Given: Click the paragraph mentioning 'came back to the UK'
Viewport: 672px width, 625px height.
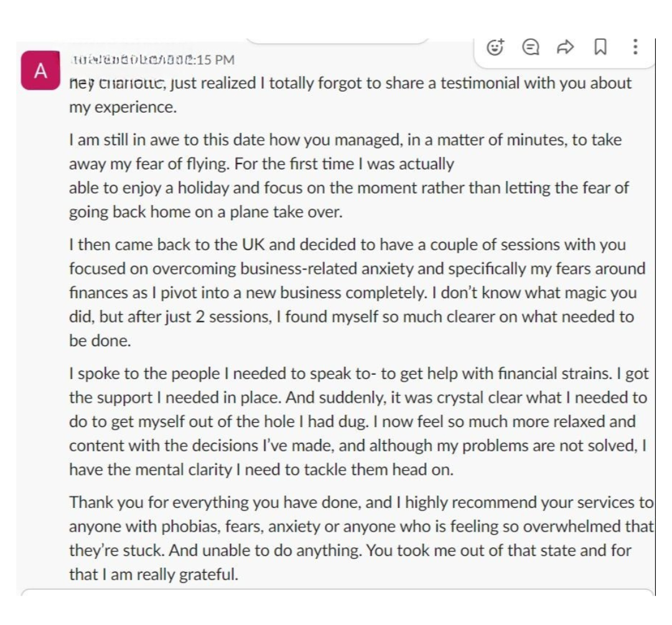Looking at the screenshot, I should click(x=355, y=293).
